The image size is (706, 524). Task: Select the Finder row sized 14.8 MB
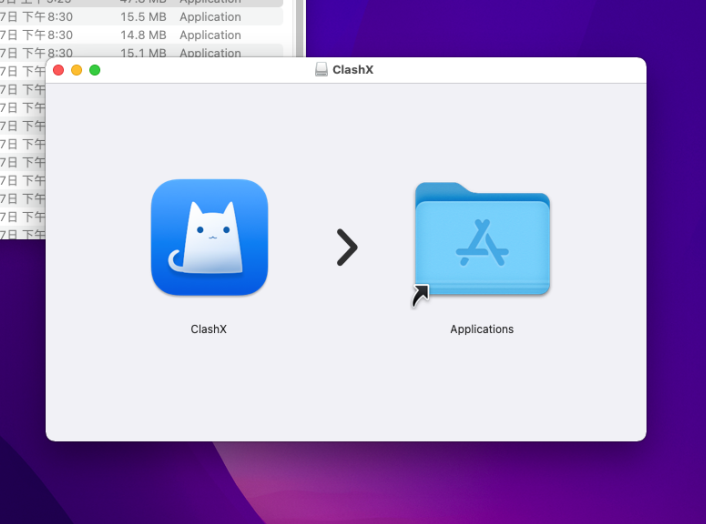pos(141,35)
